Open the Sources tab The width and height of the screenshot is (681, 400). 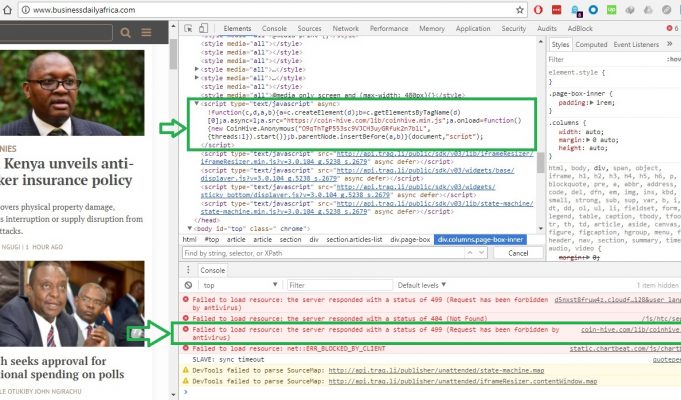[x=309, y=28]
